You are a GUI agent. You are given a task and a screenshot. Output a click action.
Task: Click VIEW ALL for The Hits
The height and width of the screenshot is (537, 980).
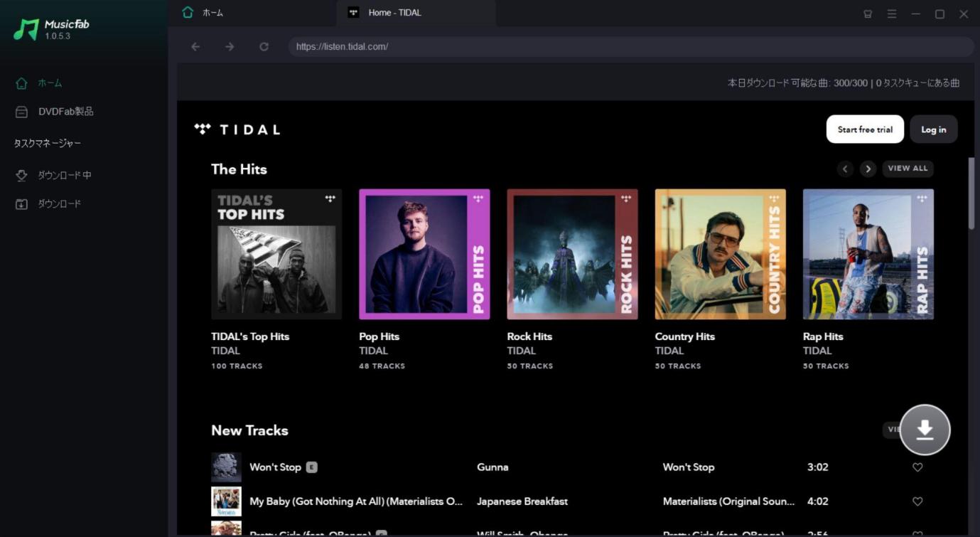coord(908,169)
